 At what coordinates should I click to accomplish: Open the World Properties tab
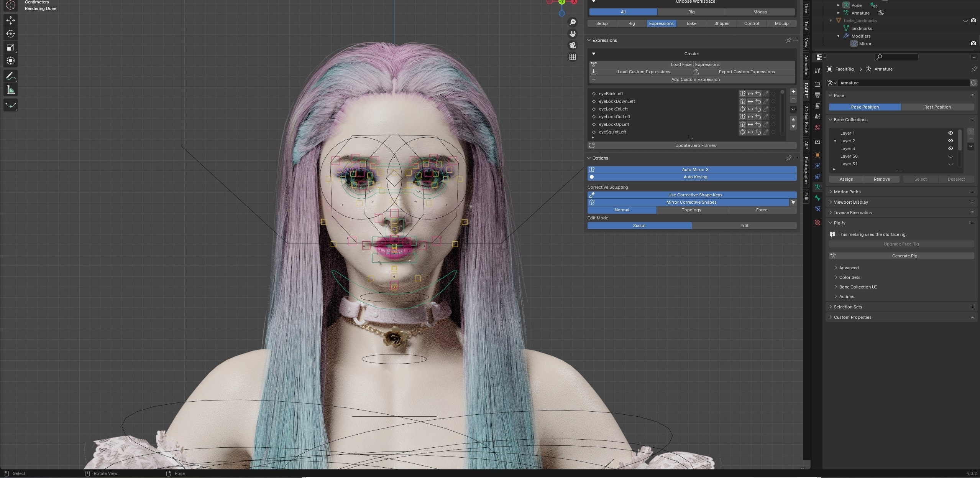(817, 127)
